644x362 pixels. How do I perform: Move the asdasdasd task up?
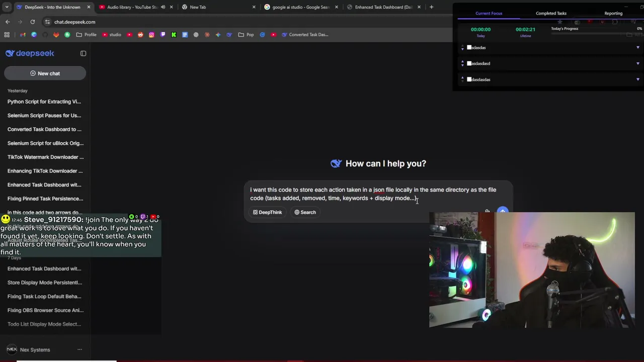pyautogui.click(x=462, y=62)
